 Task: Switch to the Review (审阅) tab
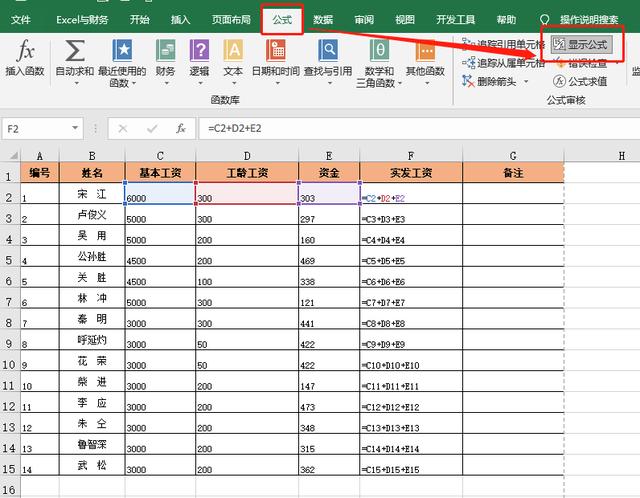pos(364,20)
